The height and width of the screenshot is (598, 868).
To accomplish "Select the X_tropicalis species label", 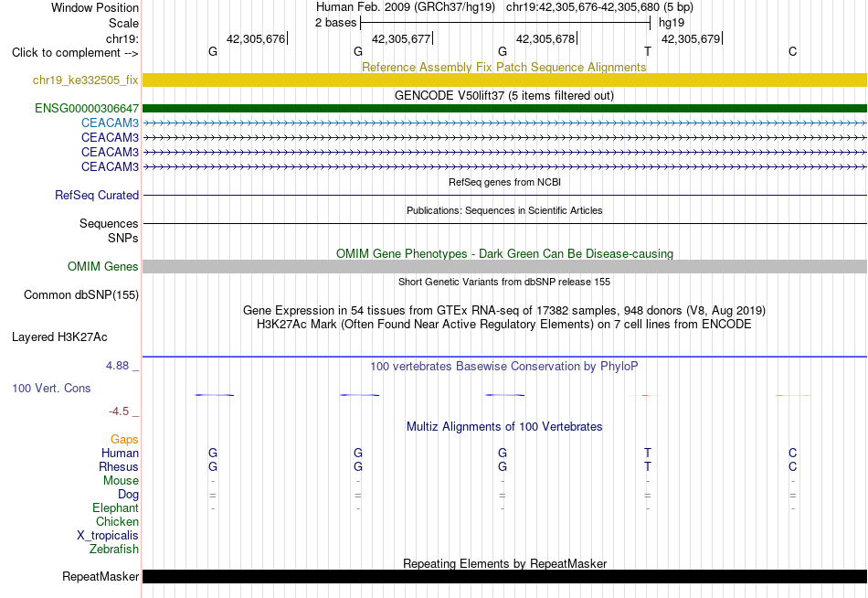I will pyautogui.click(x=108, y=536).
